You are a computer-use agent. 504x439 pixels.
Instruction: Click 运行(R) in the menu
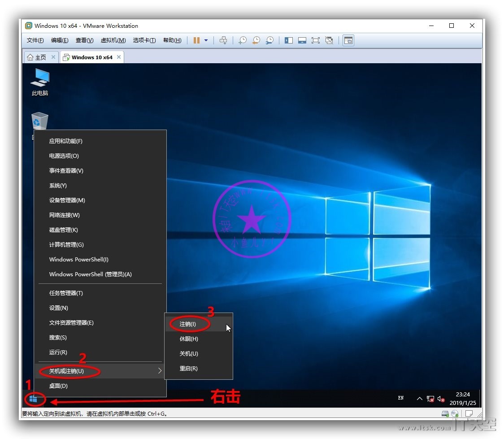point(100,352)
